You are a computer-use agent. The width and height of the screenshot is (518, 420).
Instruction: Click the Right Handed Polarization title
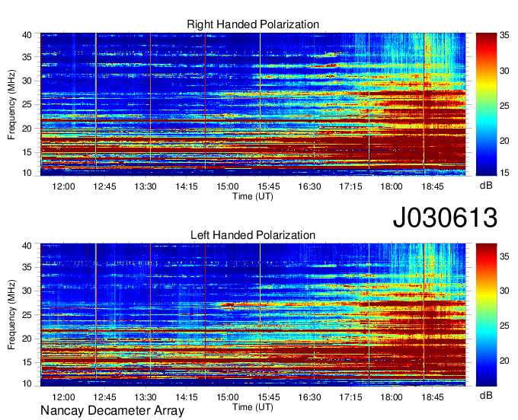click(253, 24)
